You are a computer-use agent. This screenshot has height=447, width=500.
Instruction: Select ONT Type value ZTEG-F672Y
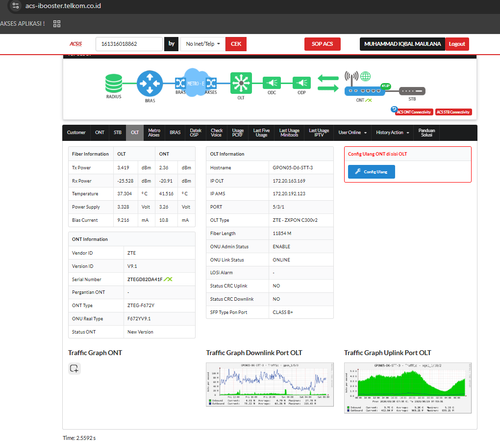pyautogui.click(x=141, y=305)
